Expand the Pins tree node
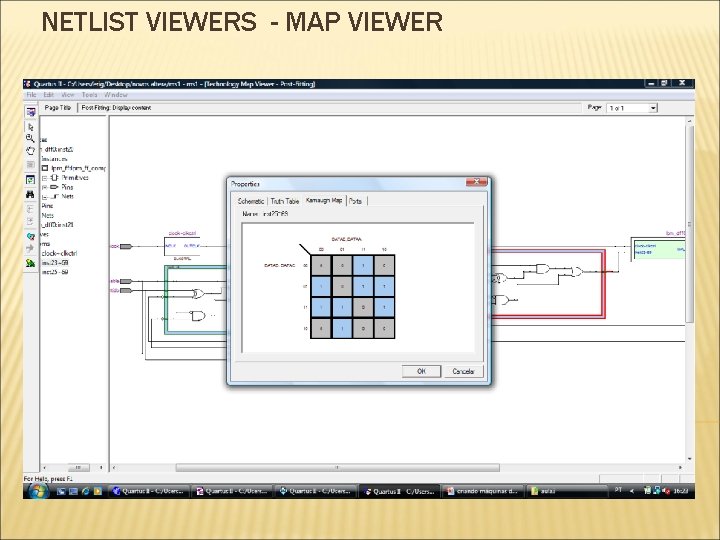The height and width of the screenshot is (540, 720). (x=45, y=187)
